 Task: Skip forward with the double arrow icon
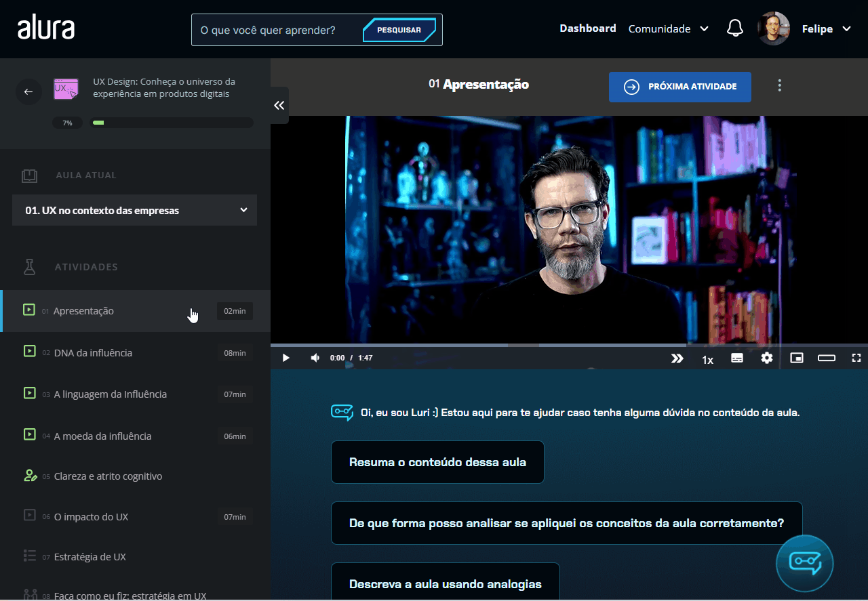point(677,358)
